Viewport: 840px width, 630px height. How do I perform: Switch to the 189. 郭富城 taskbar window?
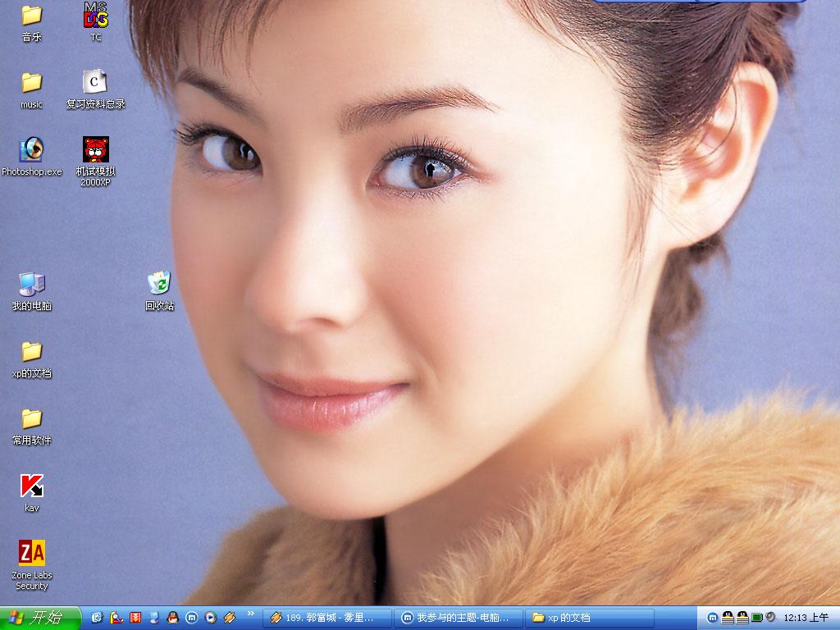[326, 618]
